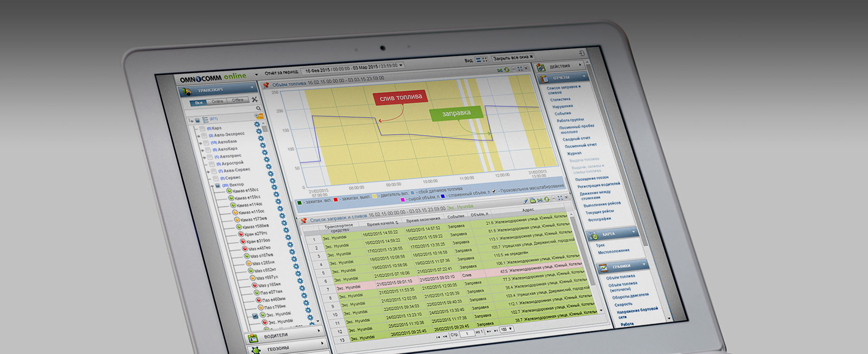The height and width of the screenshot is (354, 868).
Task: Open the vehicle list tools (wrench) icon
Action: [254, 99]
